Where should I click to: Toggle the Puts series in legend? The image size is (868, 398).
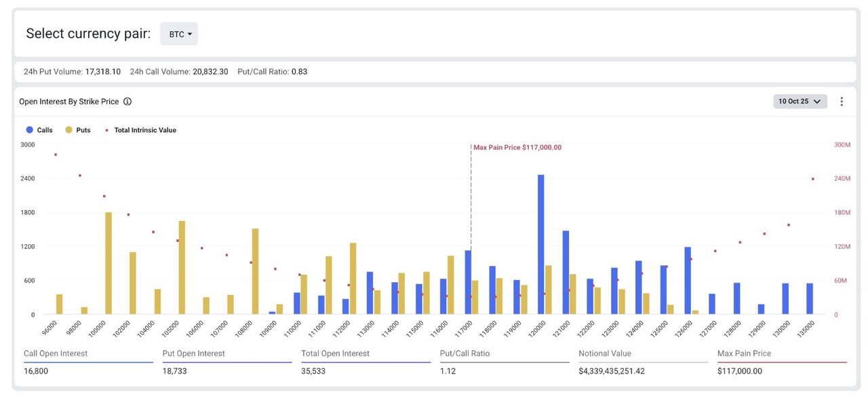pos(83,130)
